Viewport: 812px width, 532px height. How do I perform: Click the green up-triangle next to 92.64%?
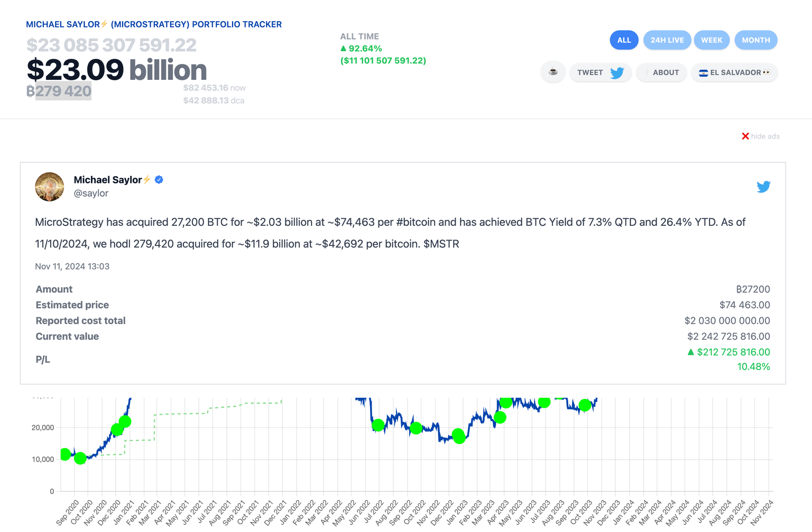point(344,49)
